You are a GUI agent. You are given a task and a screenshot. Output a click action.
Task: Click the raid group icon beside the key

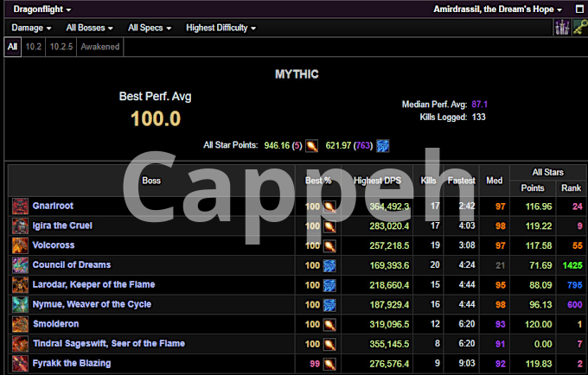pyautogui.click(x=561, y=28)
